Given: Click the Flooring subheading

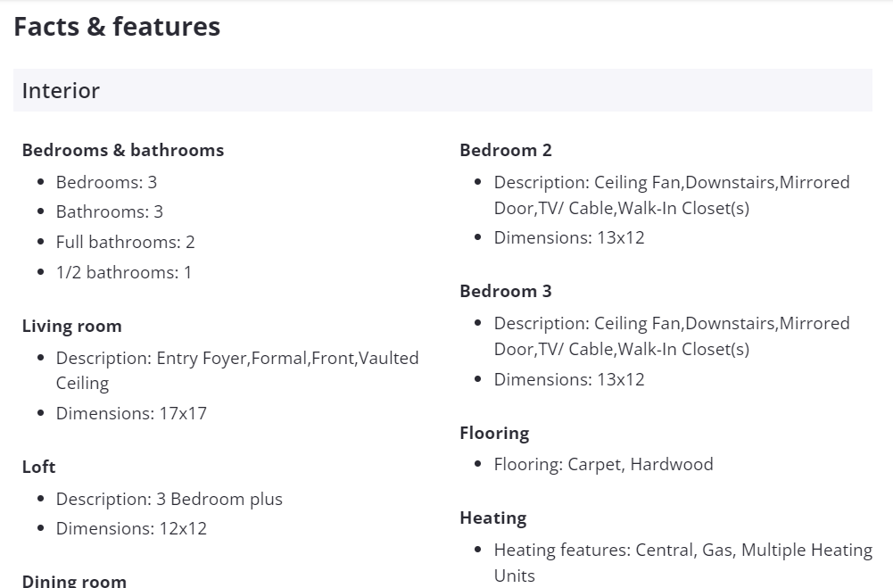Looking at the screenshot, I should 494,433.
